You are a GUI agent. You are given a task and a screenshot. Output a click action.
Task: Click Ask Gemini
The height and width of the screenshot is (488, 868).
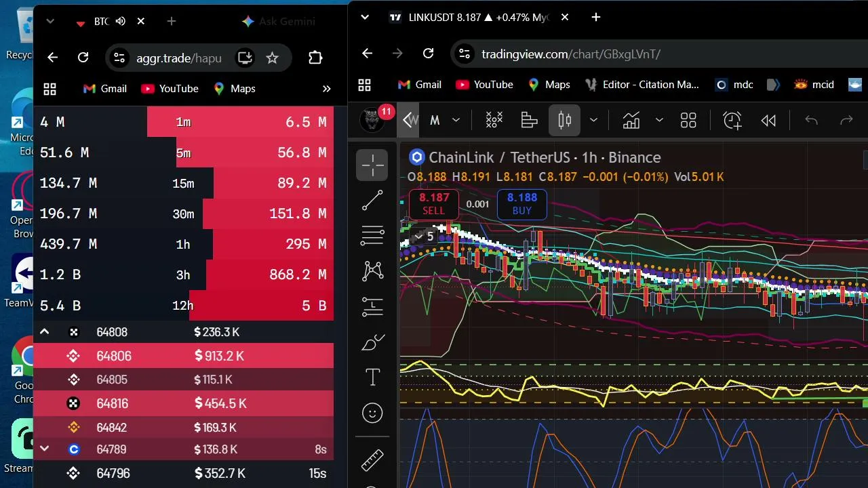pos(279,22)
